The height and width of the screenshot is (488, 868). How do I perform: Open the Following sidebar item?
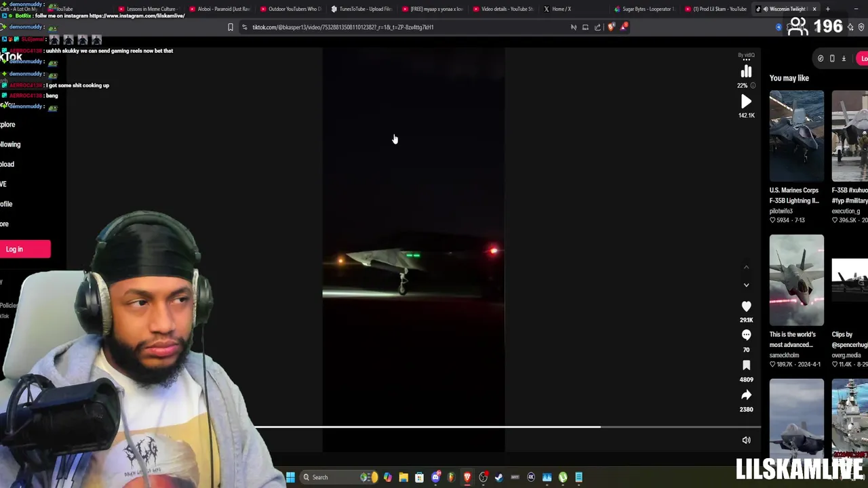click(10, 144)
